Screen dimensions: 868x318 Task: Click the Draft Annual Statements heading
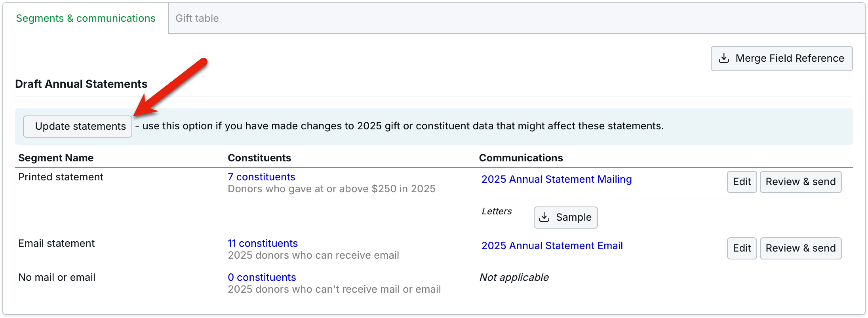[81, 84]
